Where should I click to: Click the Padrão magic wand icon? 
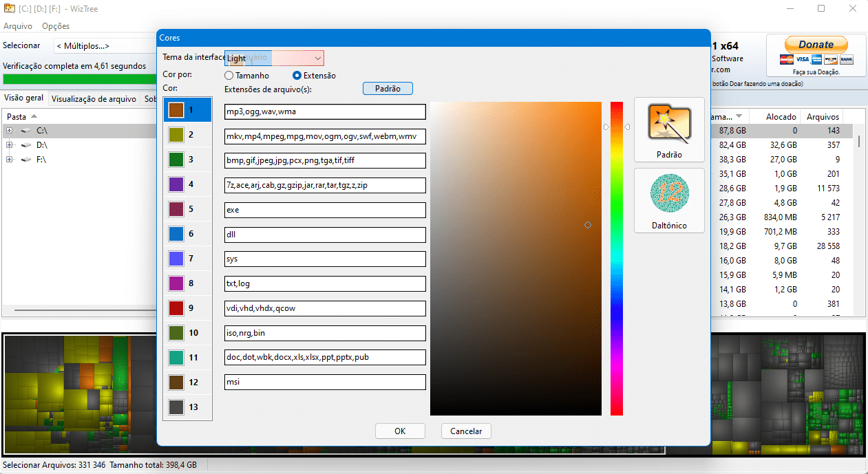(669, 125)
